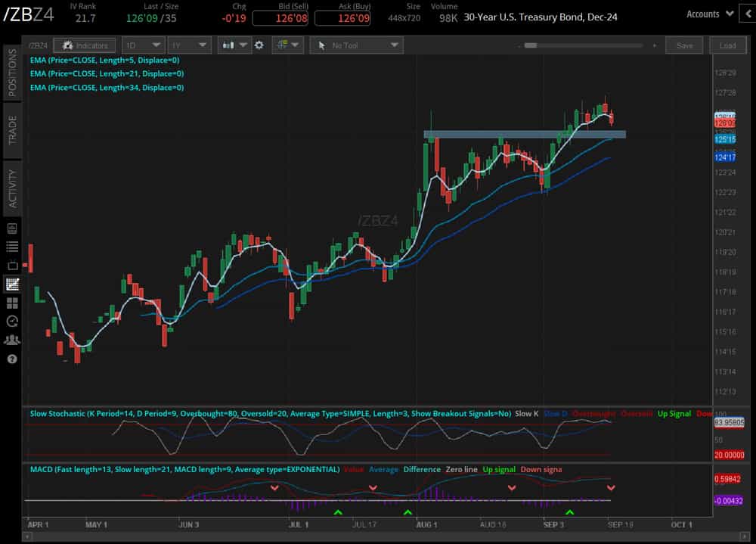The height and width of the screenshot is (544, 756).
Task: Open the 1D aggregation dropdown
Action: coord(143,45)
